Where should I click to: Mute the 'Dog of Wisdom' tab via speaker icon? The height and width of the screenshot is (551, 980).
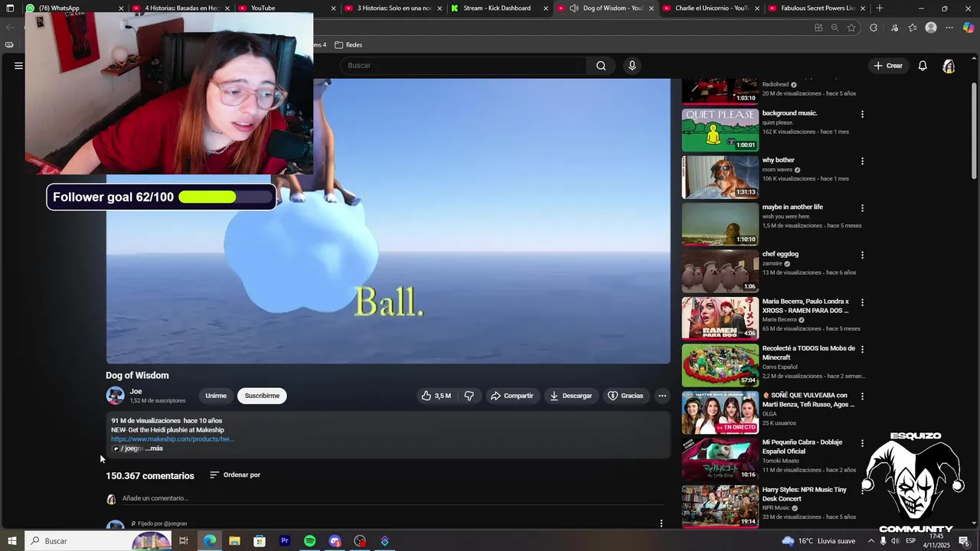(573, 8)
